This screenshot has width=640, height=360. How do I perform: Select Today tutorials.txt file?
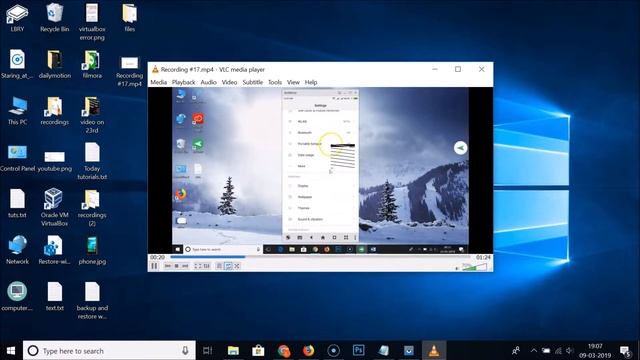92,161
